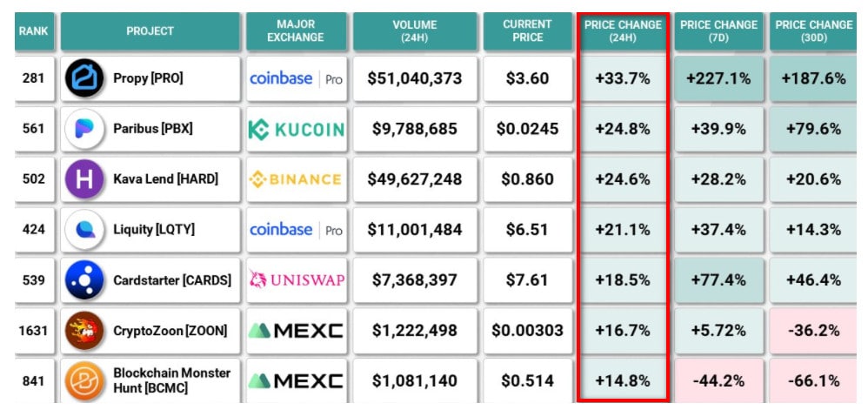Open the Cardstarter [CARDS] project name
Screen dimensions: 868x417
pos(172,280)
